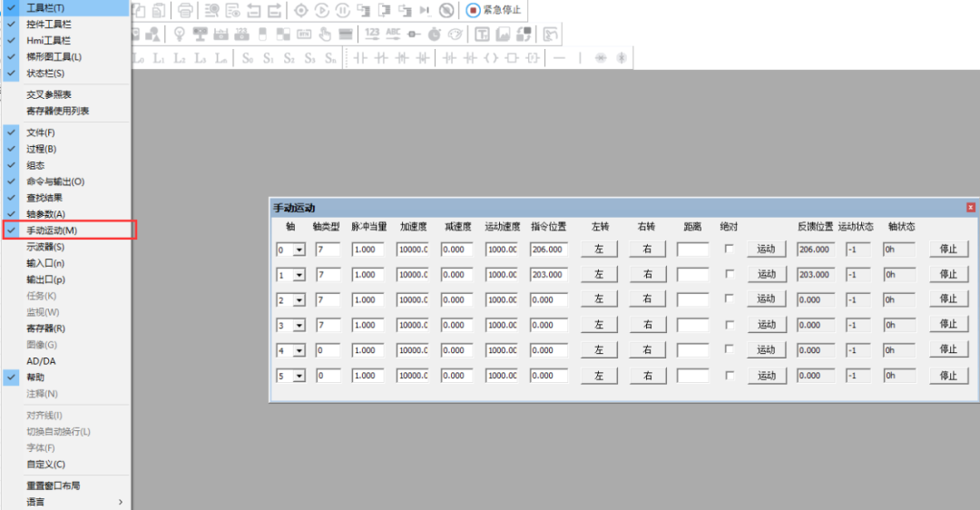Check the 绝对 checkbox for axis 5
This screenshot has height=510, width=980.
(729, 376)
